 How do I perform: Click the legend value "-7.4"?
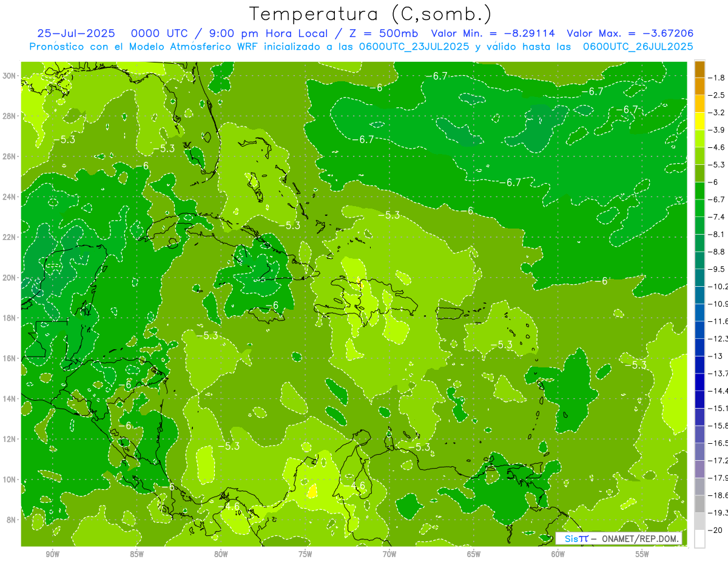718,217
